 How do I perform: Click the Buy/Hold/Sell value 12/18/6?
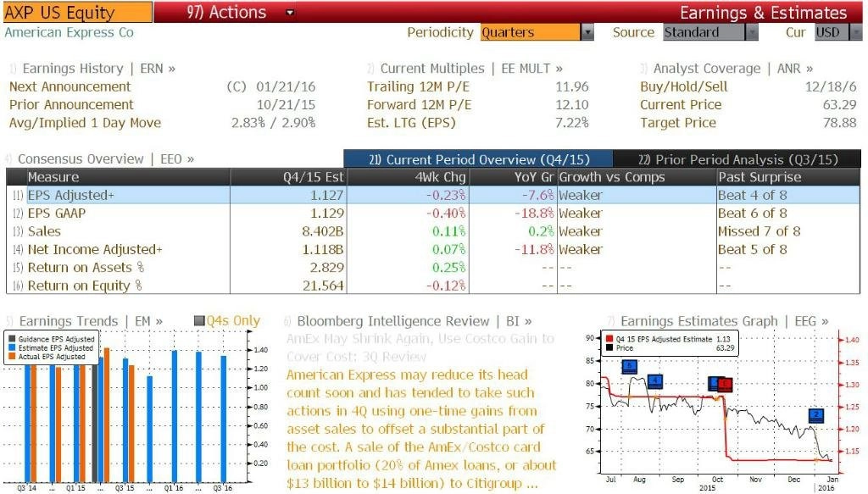(x=831, y=86)
